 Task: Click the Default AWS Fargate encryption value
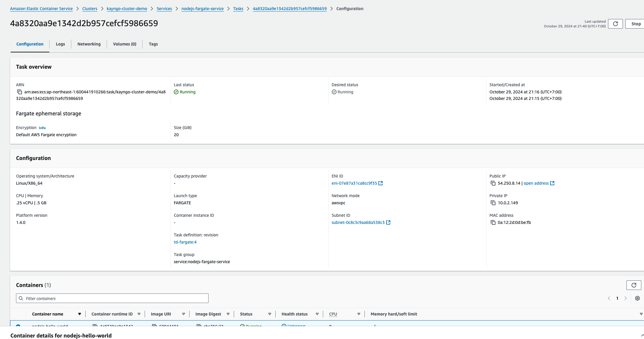46,135
